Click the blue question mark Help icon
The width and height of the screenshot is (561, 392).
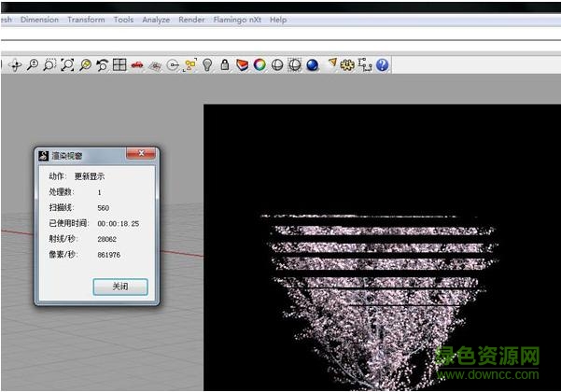(382, 65)
